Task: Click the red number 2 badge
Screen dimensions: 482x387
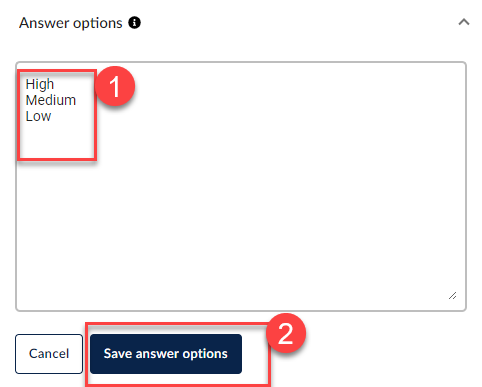Action: [x=286, y=333]
